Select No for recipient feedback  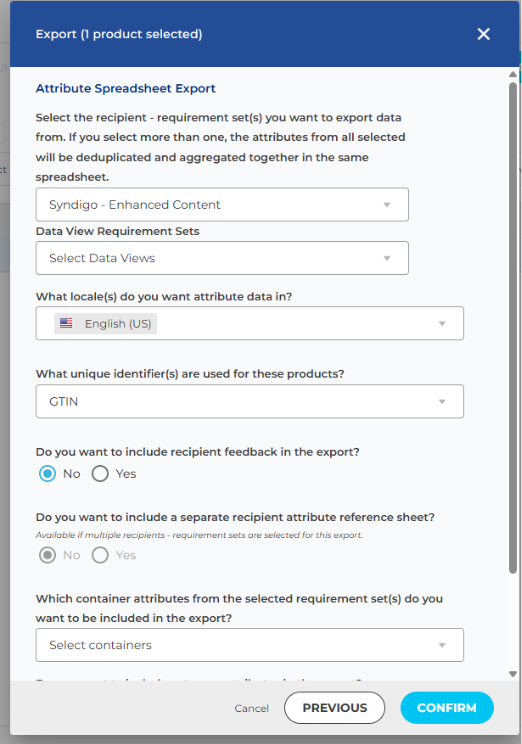47,474
